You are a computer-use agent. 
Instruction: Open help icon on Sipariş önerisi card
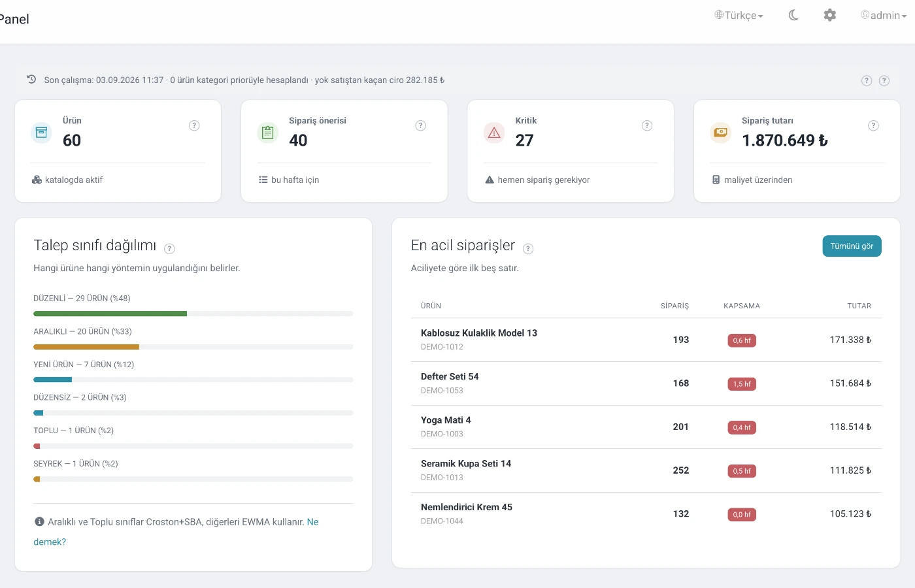[x=421, y=125]
